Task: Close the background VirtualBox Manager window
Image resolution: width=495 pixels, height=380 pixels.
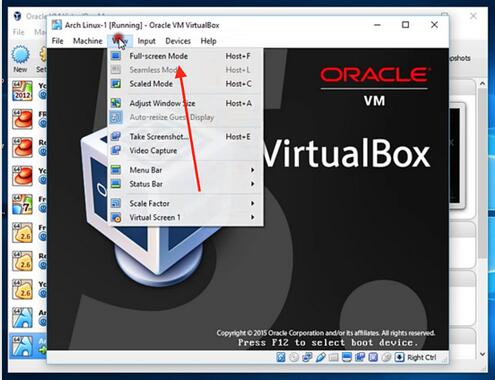Action: tap(473, 16)
